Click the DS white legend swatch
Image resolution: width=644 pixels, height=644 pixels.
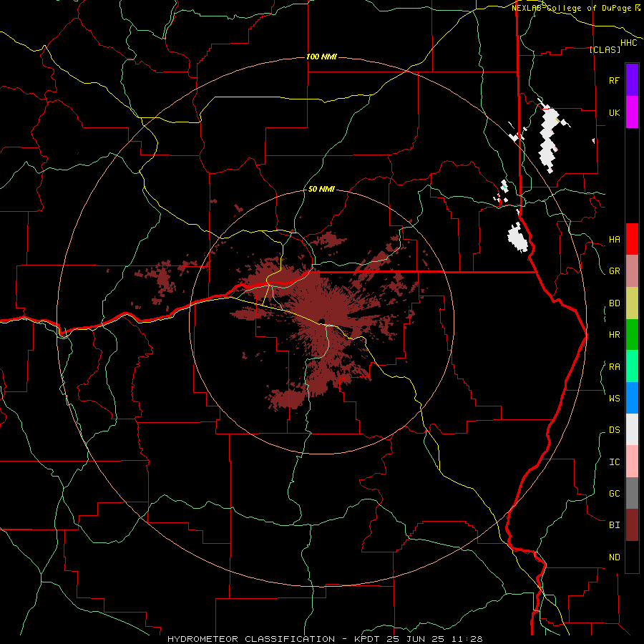coord(632,429)
